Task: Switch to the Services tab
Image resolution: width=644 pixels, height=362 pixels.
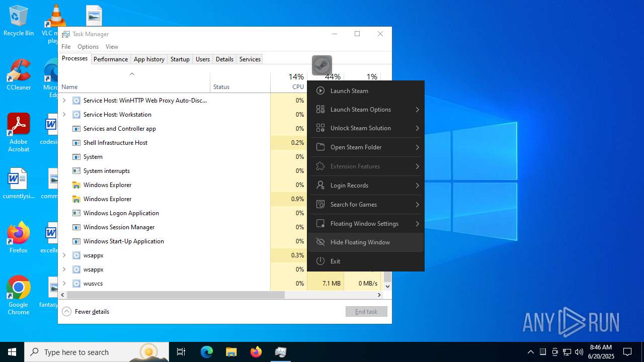Action: [x=250, y=59]
